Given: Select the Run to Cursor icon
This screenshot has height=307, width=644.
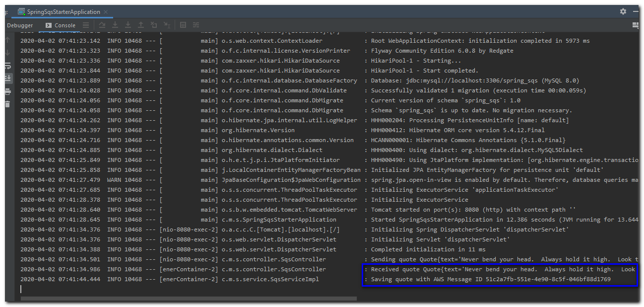Looking at the screenshot, I should pos(167,24).
